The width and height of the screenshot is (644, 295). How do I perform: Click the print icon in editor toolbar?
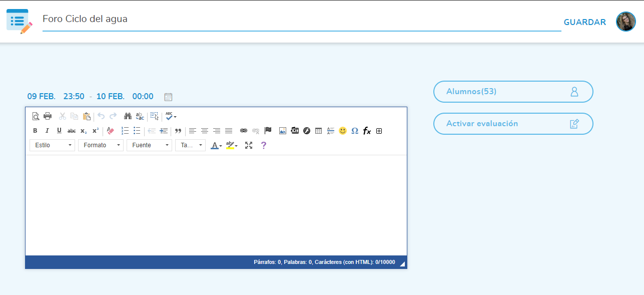tap(48, 116)
